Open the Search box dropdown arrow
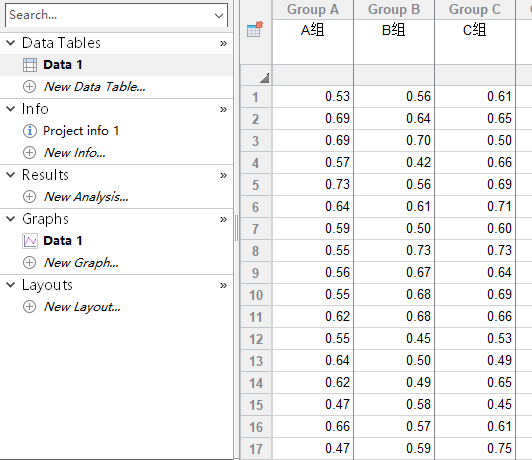The height and width of the screenshot is (460, 532). tap(219, 16)
